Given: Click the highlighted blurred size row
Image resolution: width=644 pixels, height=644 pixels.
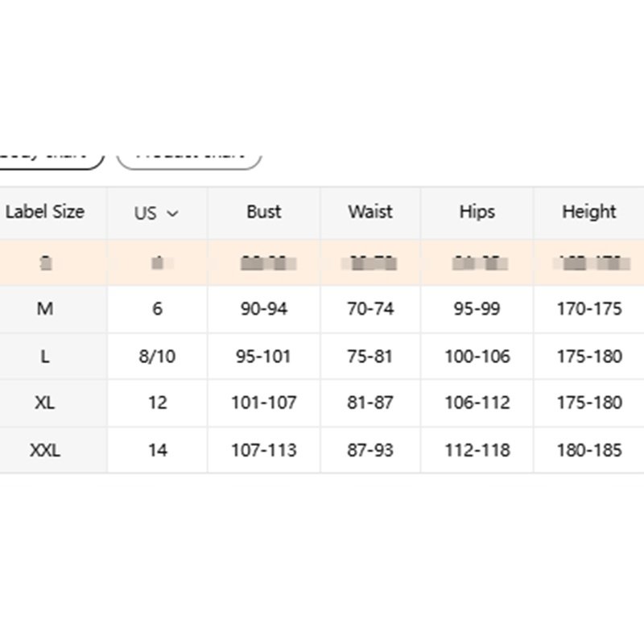Looking at the screenshot, I should (322, 262).
